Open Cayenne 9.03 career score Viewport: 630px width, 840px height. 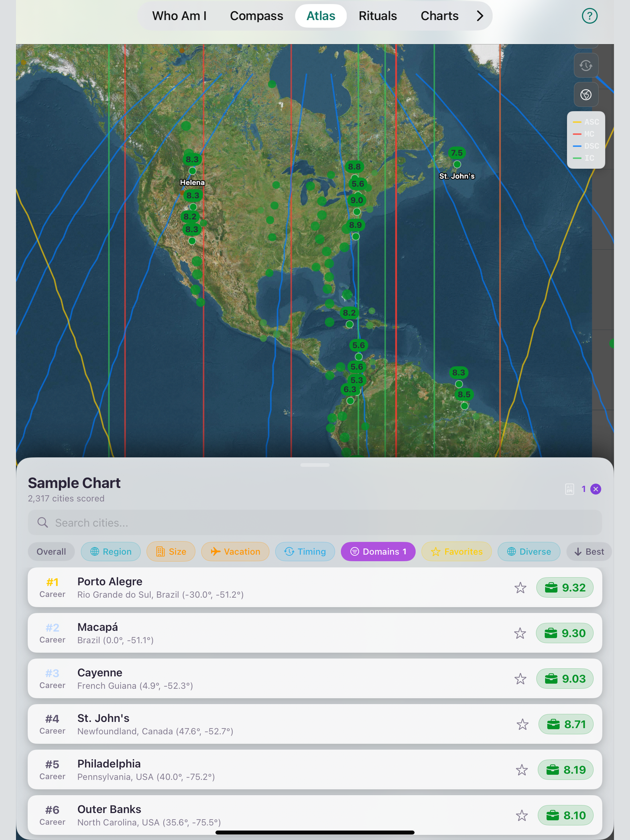coord(565,679)
